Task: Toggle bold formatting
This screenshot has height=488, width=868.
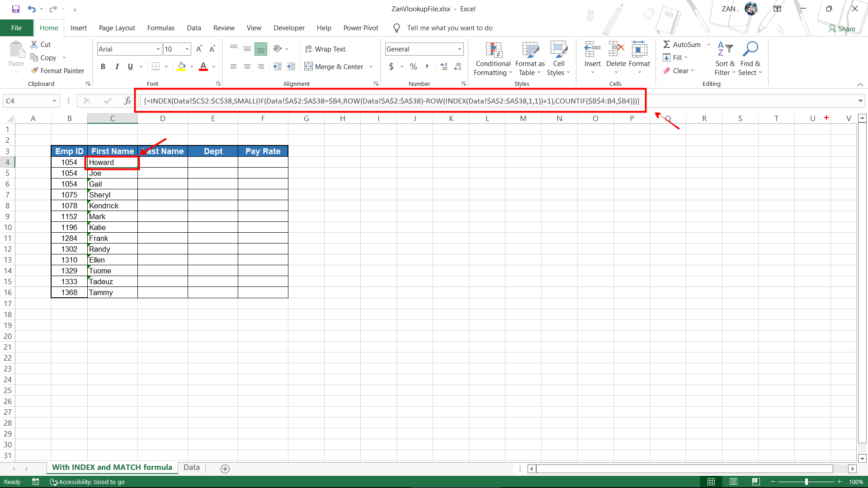Action: point(103,66)
